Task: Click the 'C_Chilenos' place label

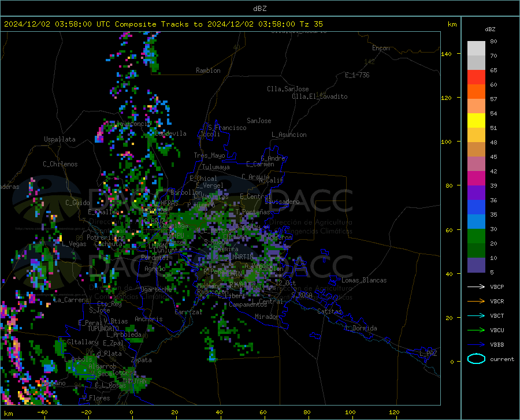Action: tap(60, 164)
